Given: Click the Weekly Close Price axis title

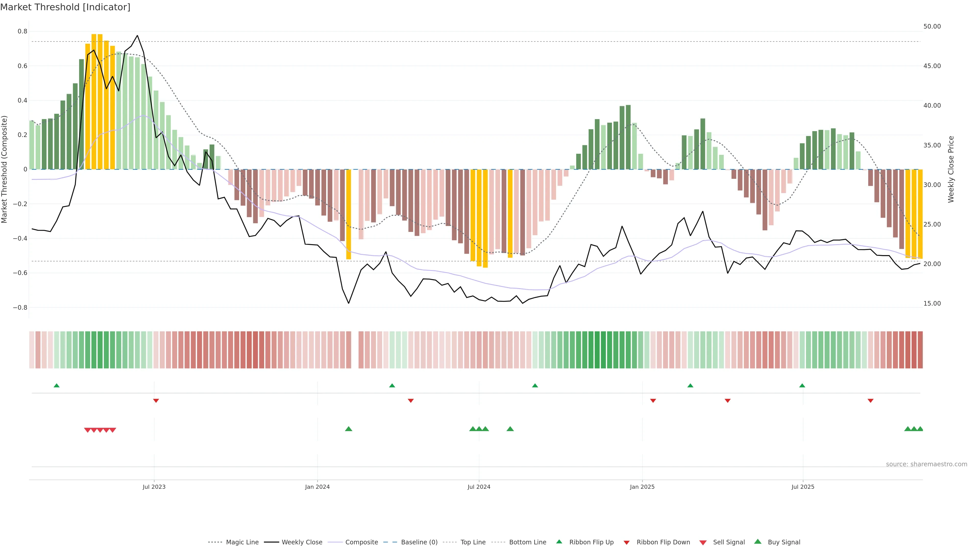Looking at the screenshot, I should click(951, 169).
